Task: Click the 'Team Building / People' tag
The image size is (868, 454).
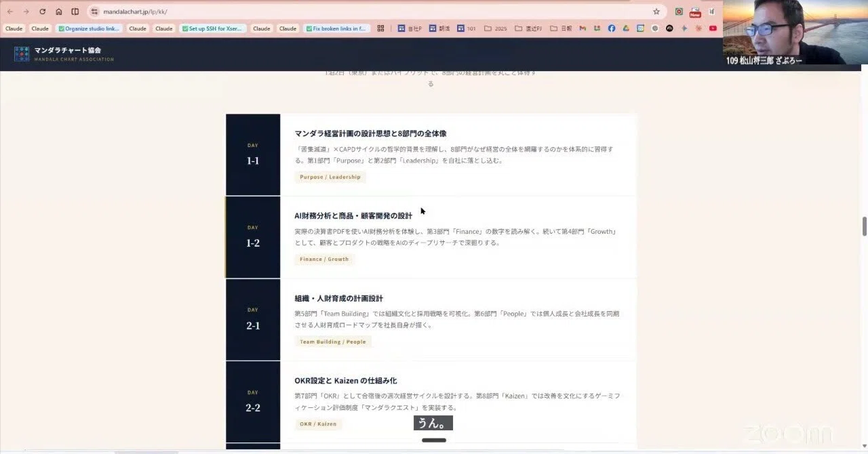Action: (333, 342)
